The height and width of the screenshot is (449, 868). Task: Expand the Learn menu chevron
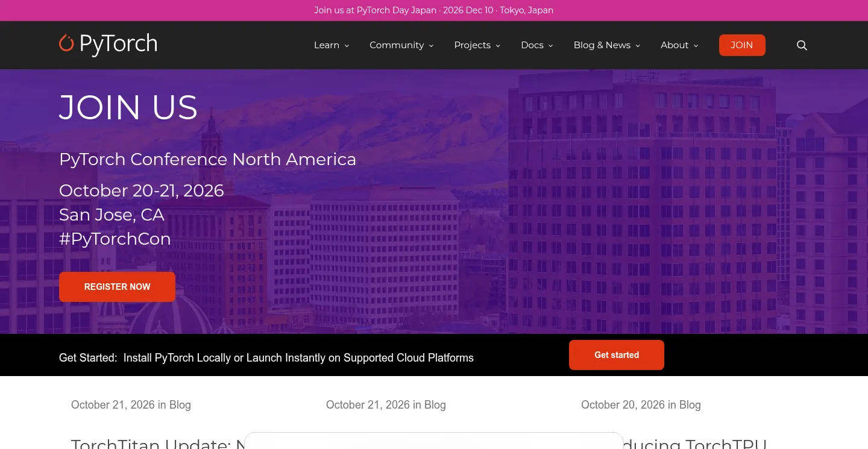347,46
